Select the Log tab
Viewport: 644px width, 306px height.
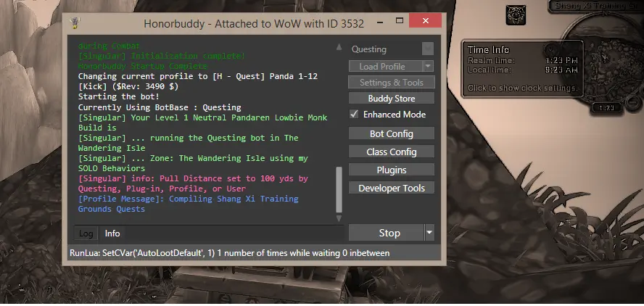(x=86, y=233)
